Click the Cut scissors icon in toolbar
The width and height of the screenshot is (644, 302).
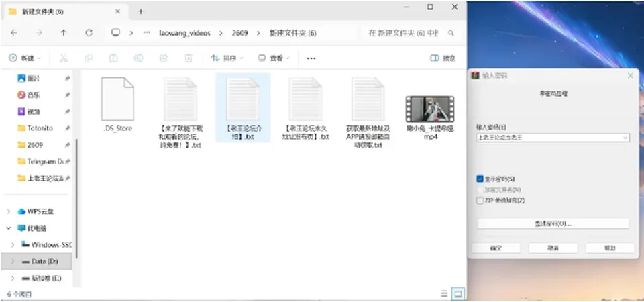tap(63, 58)
